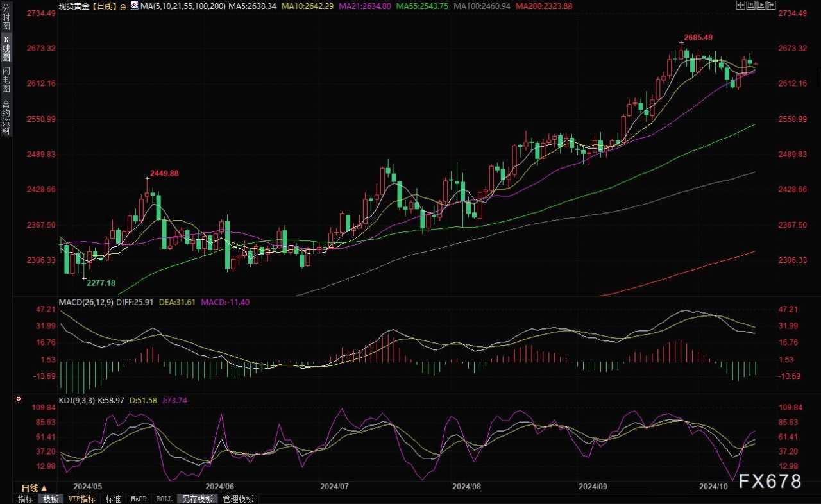
Task: Click the MA5:2638.34 value label
Action: point(252,6)
